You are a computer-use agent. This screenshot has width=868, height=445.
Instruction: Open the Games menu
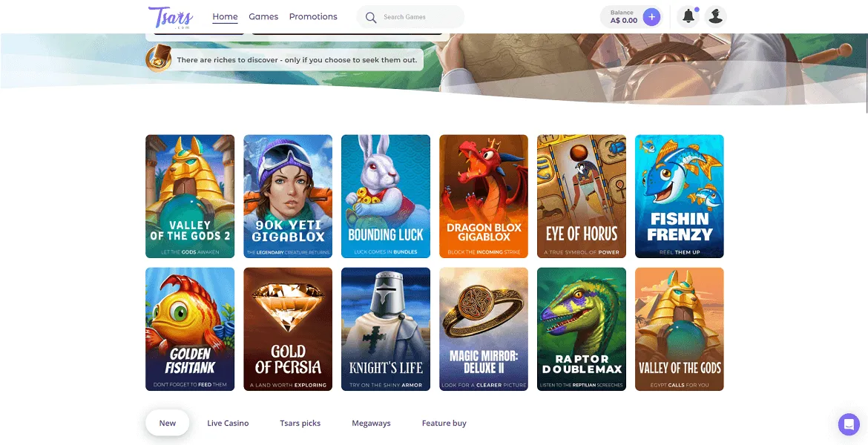263,16
